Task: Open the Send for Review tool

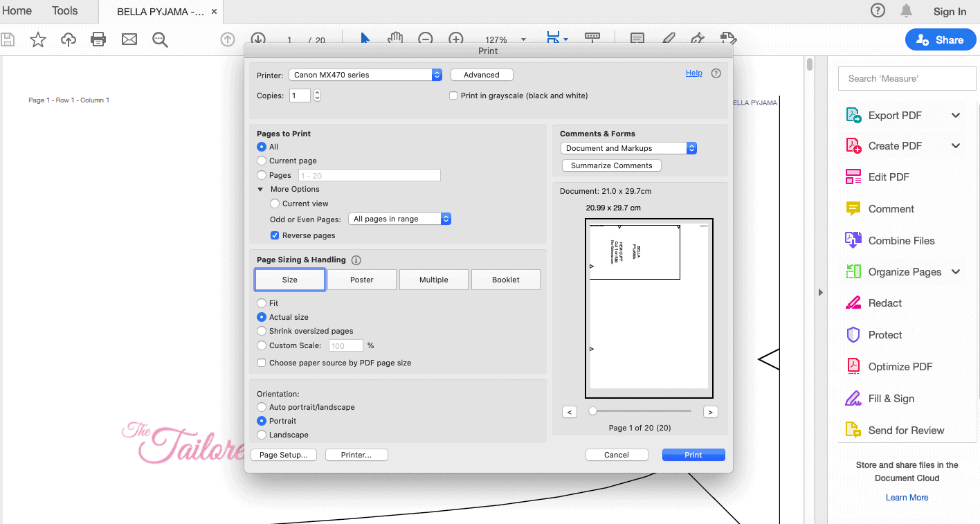Action: point(895,431)
